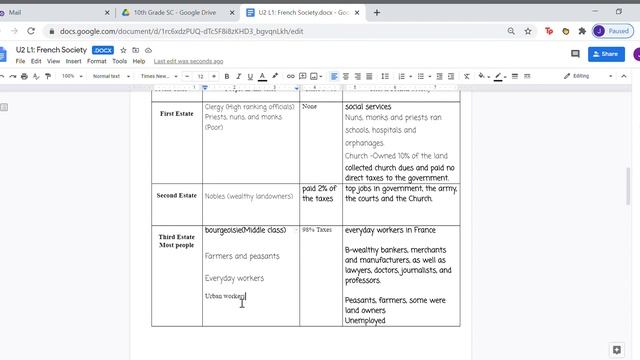Toggle bold formatting
Viewport: 640px width, 360px height.
[x=227, y=76]
